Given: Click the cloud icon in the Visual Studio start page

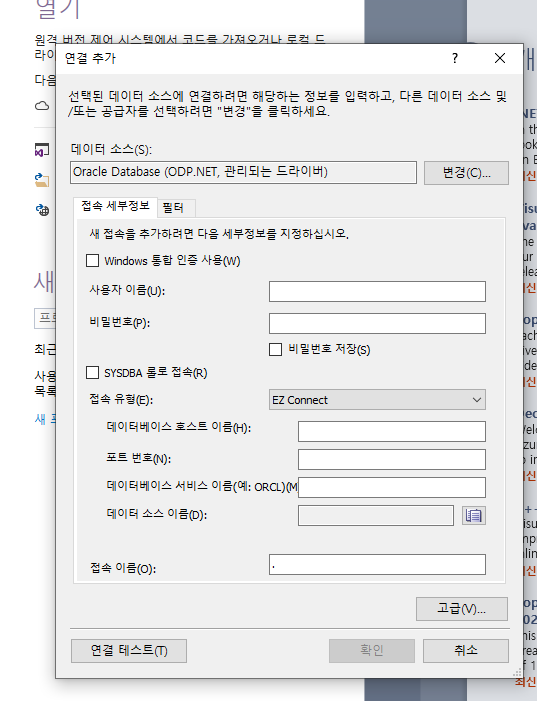Looking at the screenshot, I should pos(42,106).
